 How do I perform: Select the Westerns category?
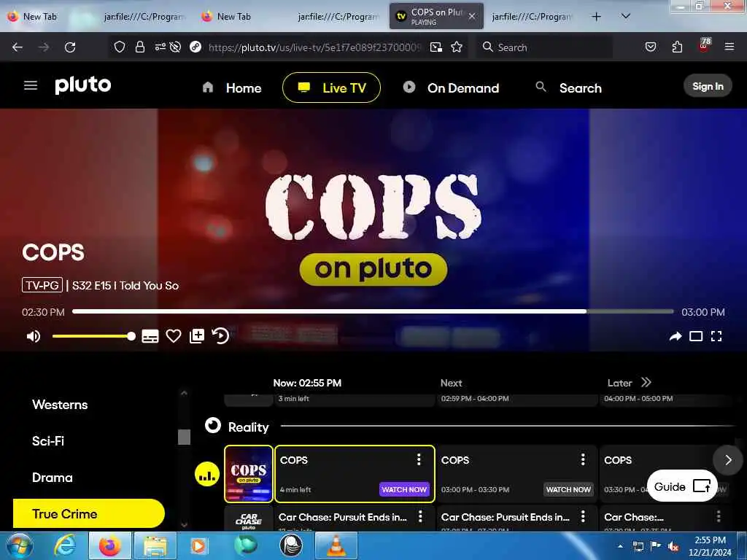pos(60,405)
